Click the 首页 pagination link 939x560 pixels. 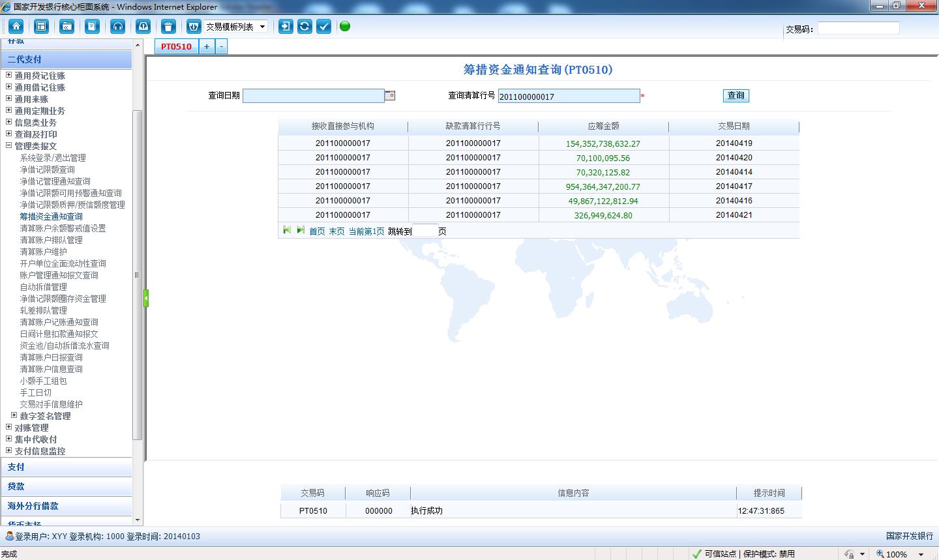coord(317,231)
